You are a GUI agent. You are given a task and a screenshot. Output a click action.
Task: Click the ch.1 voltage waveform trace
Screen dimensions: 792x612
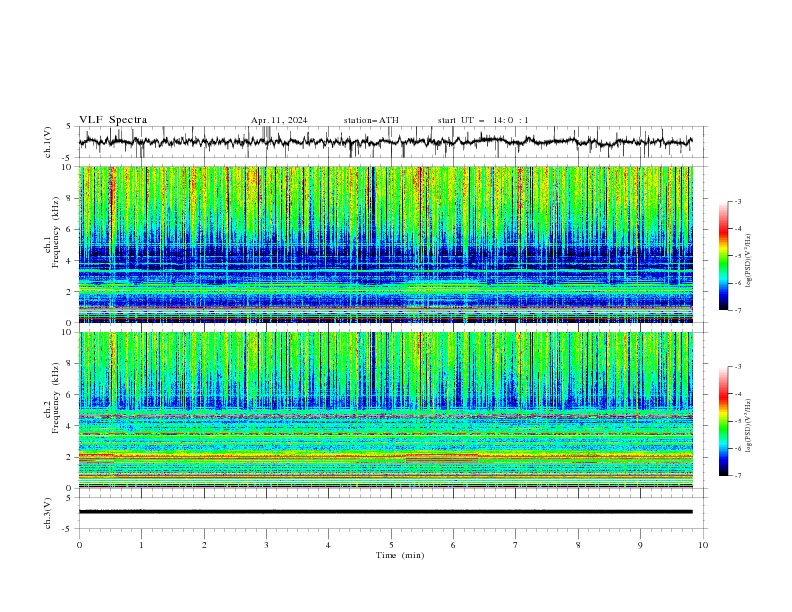click(385, 142)
